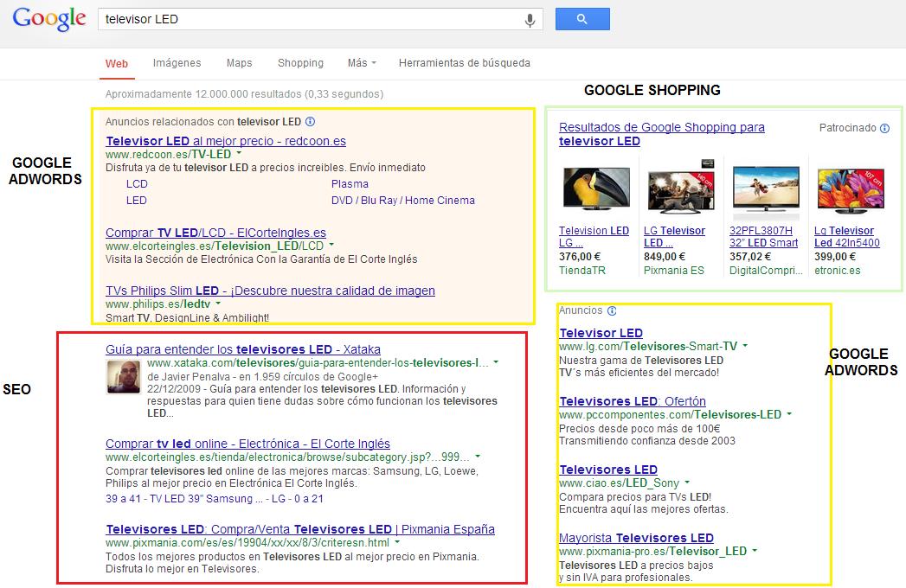Switch to the Imágenes tab
This screenshot has width=906, height=588.
pos(177,63)
